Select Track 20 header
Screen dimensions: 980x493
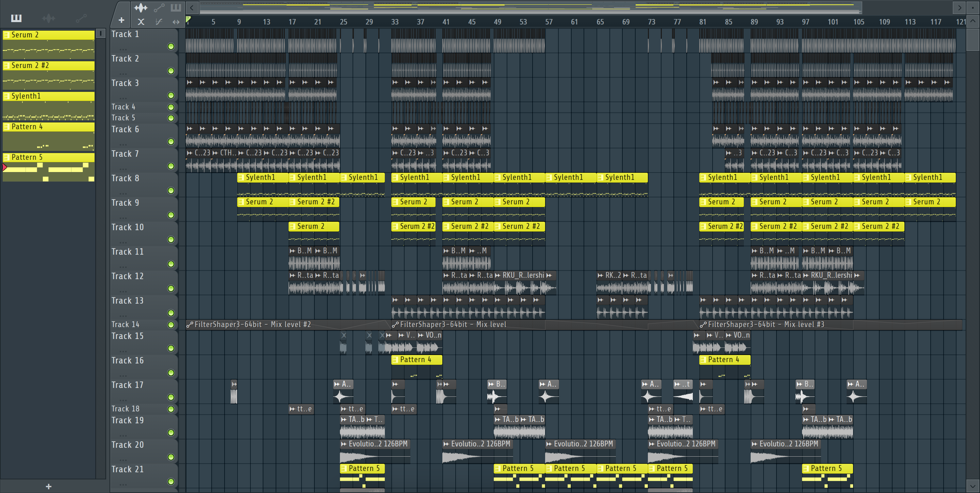(144, 451)
